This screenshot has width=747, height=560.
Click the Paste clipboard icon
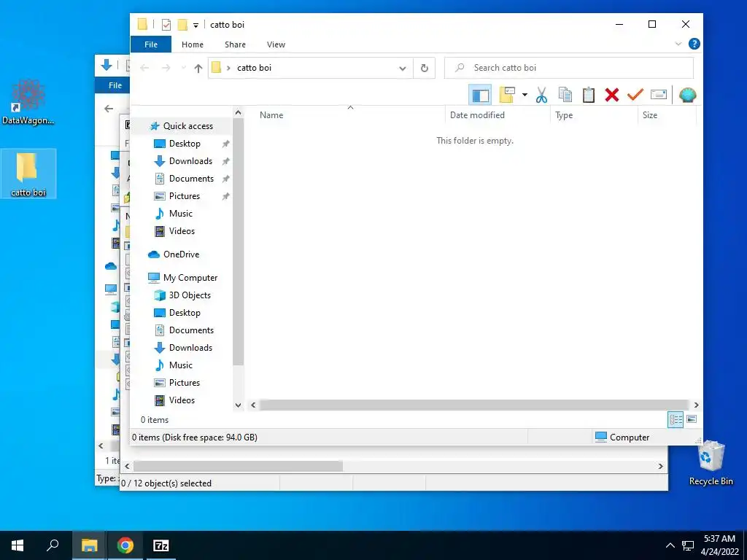tap(589, 96)
